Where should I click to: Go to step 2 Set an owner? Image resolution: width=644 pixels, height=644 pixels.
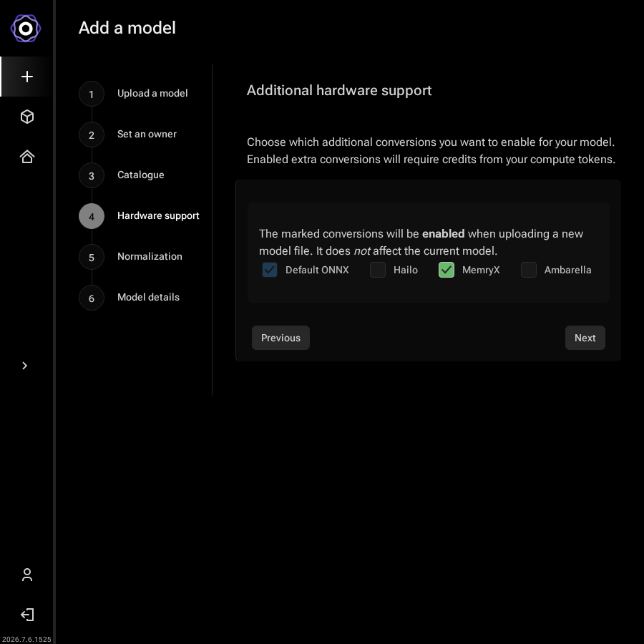(x=128, y=135)
